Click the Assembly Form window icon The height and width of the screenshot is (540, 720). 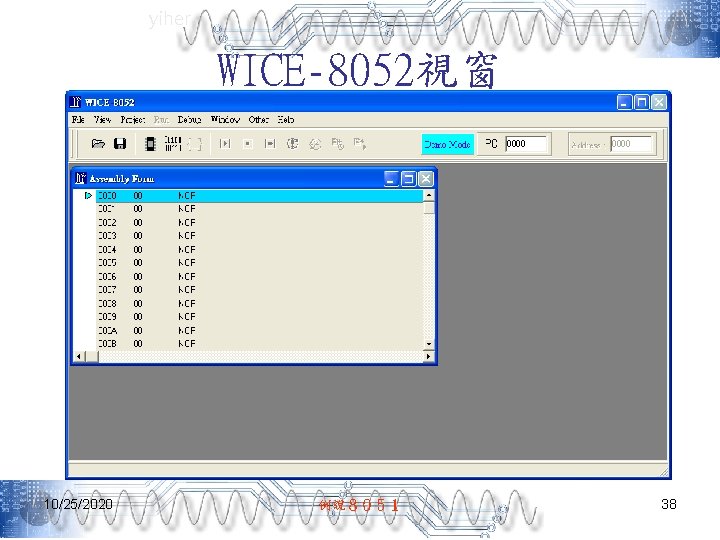(81, 178)
